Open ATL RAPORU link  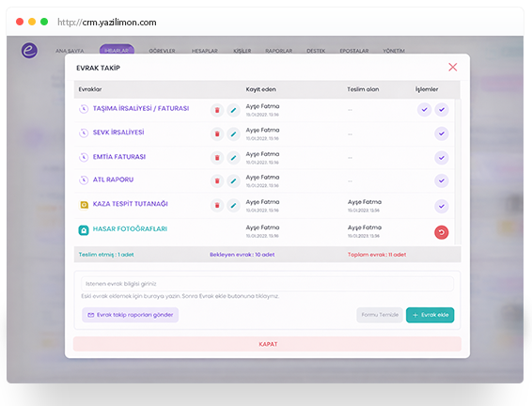[113, 180]
